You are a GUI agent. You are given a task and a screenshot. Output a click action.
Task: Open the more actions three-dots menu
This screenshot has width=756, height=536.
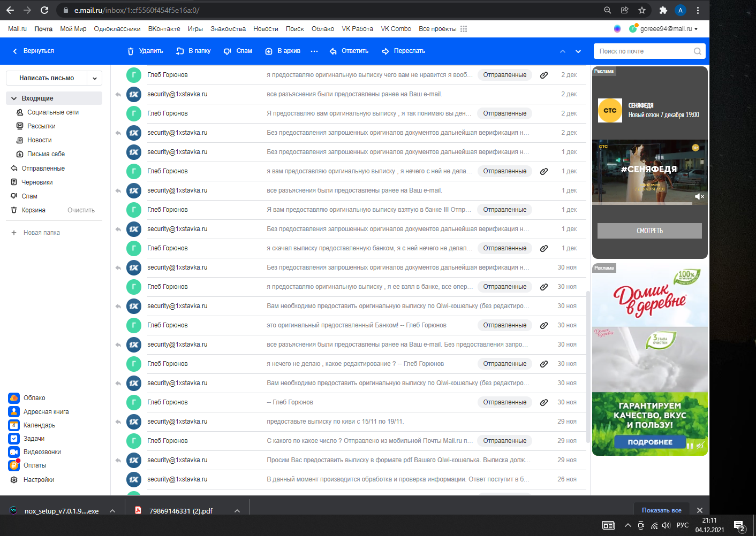[314, 51]
